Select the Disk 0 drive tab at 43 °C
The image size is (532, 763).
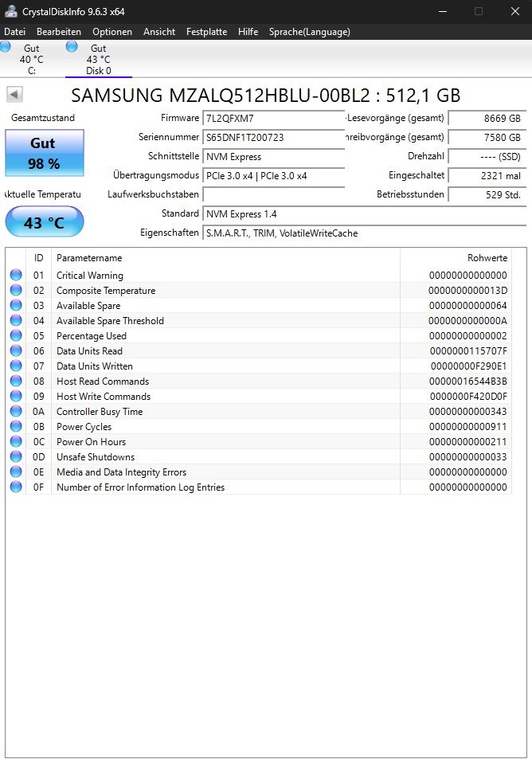(99, 60)
